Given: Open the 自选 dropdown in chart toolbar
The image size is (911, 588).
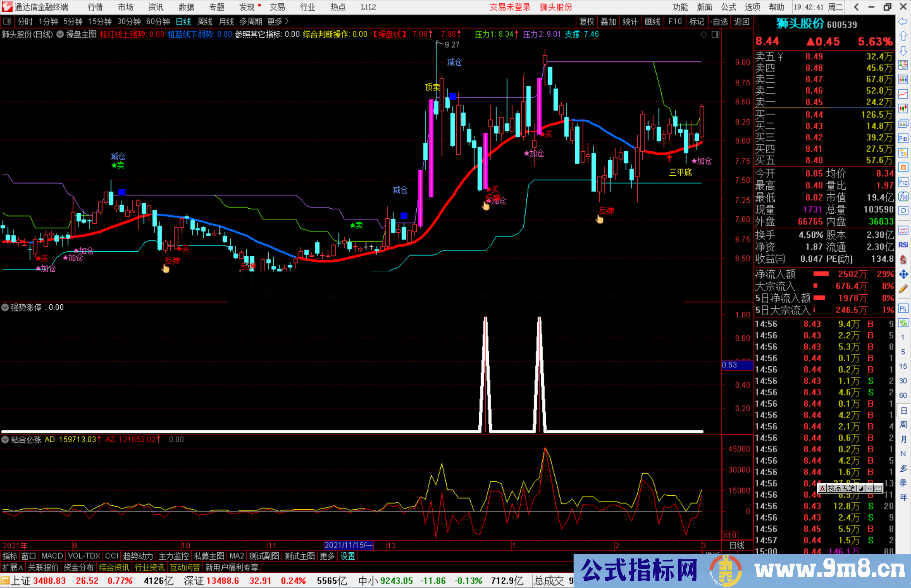Looking at the screenshot, I should (x=719, y=21).
